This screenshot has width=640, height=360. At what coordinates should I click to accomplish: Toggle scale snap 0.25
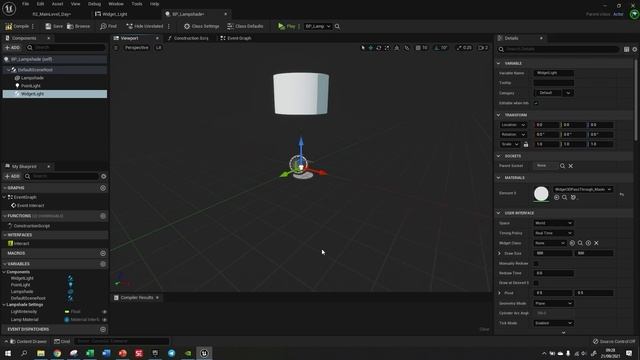point(467,48)
